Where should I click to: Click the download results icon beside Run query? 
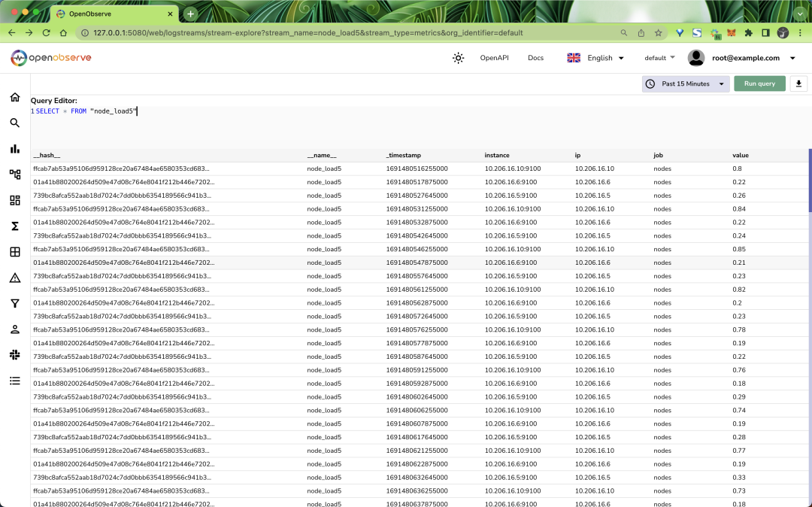(798, 83)
